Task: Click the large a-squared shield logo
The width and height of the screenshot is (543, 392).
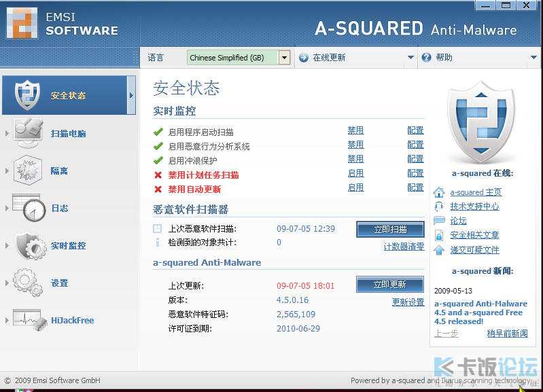Action: (x=481, y=122)
